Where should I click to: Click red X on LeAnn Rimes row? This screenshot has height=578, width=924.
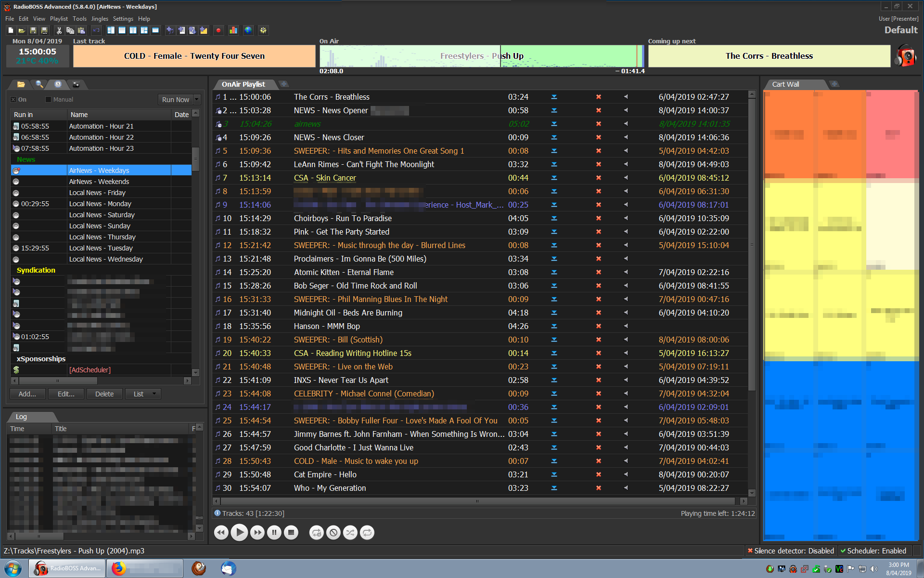(599, 164)
